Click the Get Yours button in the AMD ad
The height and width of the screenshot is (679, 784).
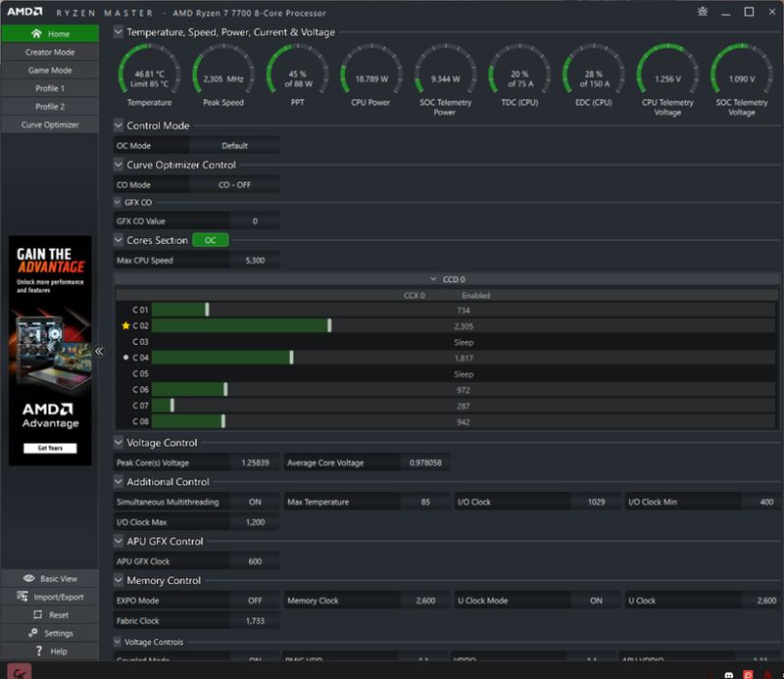point(49,450)
